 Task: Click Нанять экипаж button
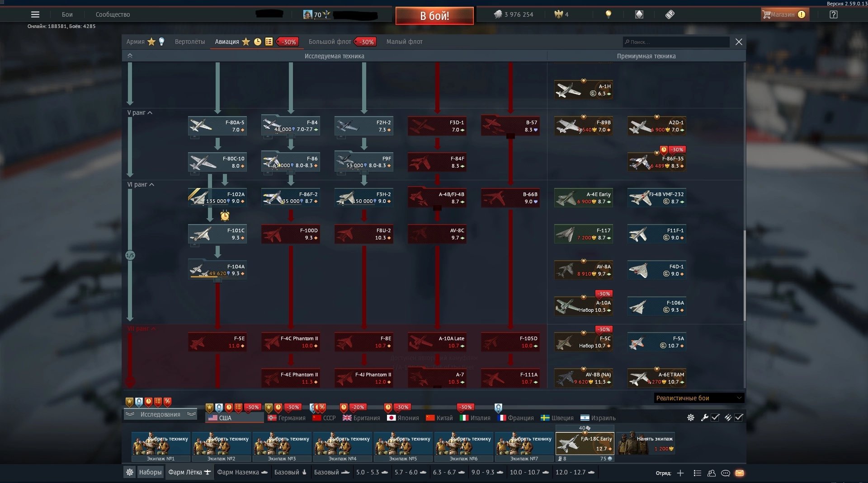(x=646, y=443)
